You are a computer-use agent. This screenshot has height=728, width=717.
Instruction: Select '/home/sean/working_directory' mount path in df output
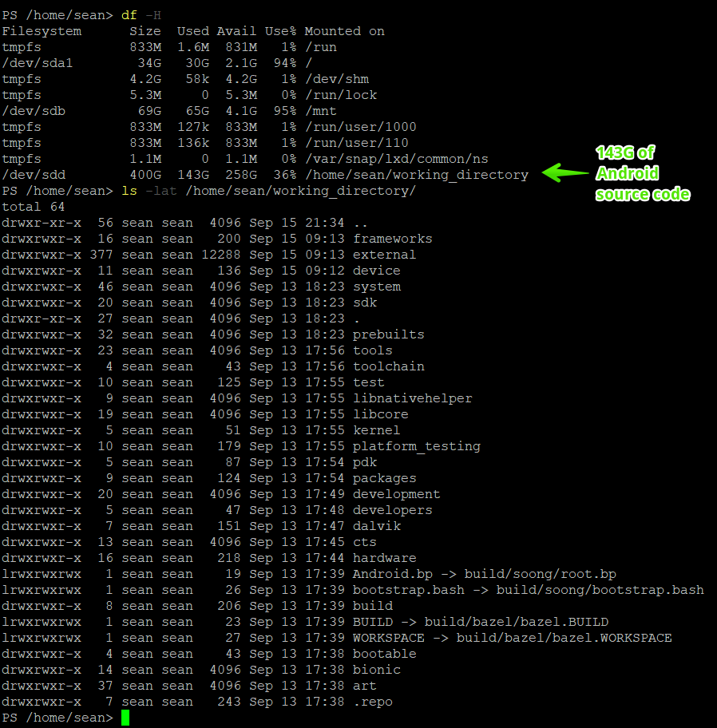(417, 175)
